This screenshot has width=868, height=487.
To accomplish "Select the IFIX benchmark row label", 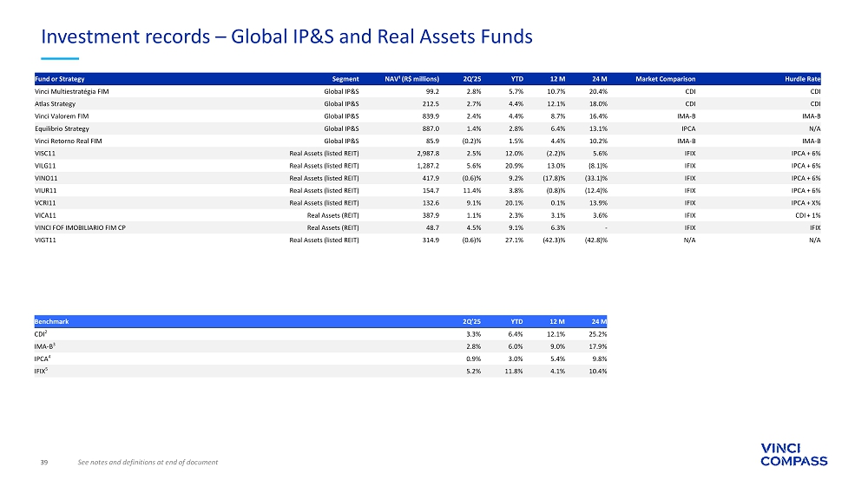I will point(42,371).
